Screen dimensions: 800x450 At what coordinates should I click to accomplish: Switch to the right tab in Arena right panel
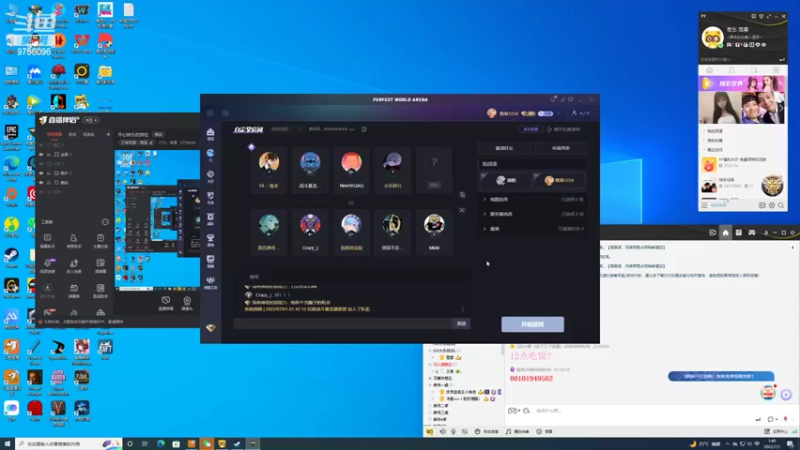coord(560,148)
